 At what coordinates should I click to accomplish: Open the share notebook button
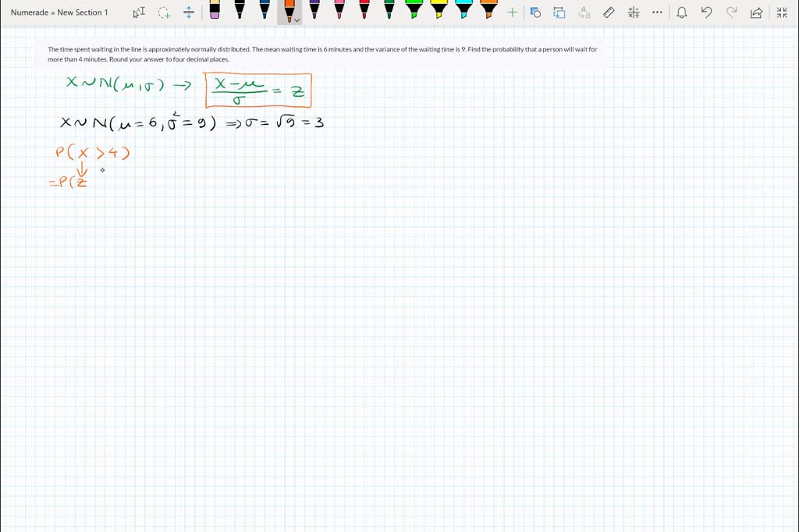click(755, 12)
